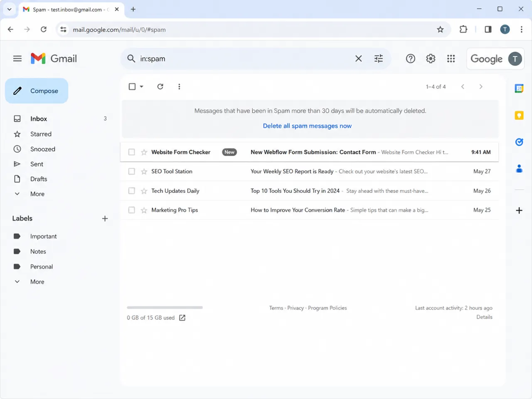Select the Tech Updates Daily email checkbox
This screenshot has height=399, width=532.
(131, 191)
